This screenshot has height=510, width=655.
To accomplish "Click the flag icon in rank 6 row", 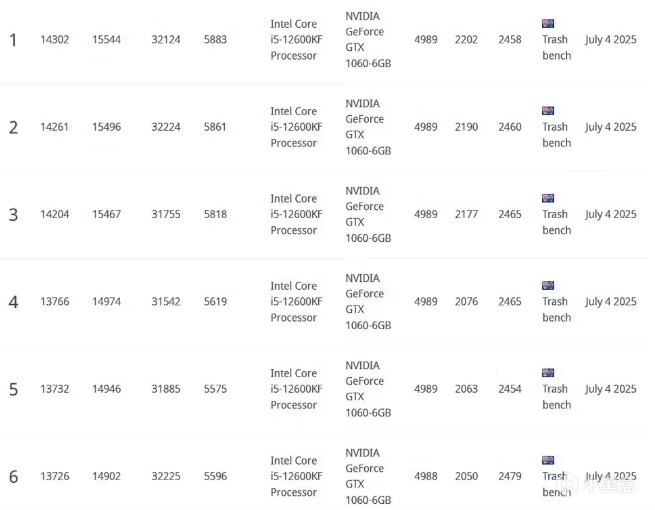I will 548,460.
